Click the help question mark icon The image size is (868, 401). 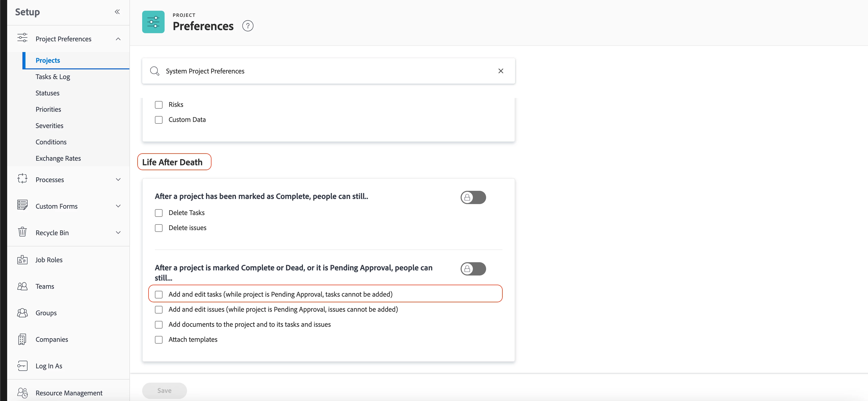[248, 26]
